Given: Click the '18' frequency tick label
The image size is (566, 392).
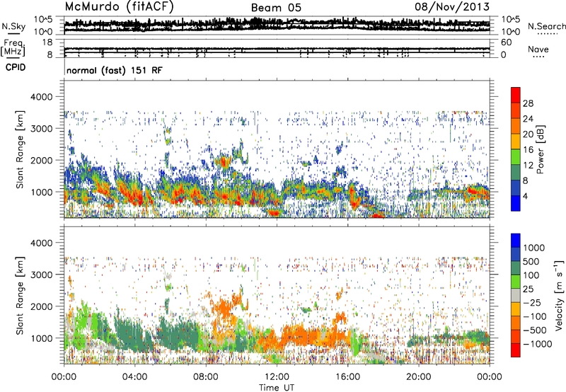Looking at the screenshot, I should [47, 42].
